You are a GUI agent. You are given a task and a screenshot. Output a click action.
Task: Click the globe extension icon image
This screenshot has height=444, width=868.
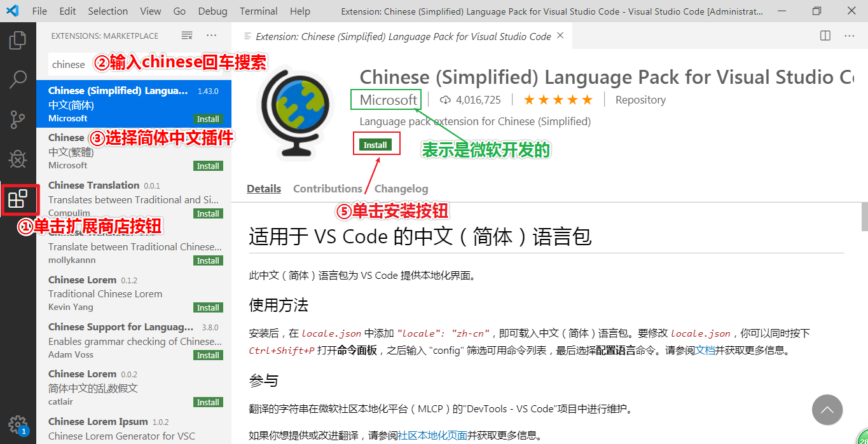(294, 112)
